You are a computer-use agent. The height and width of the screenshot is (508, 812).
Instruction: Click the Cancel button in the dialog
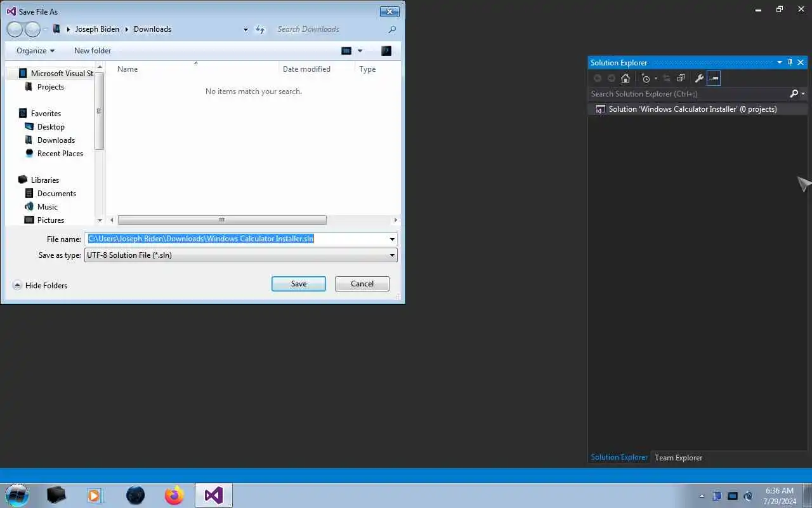pos(362,284)
